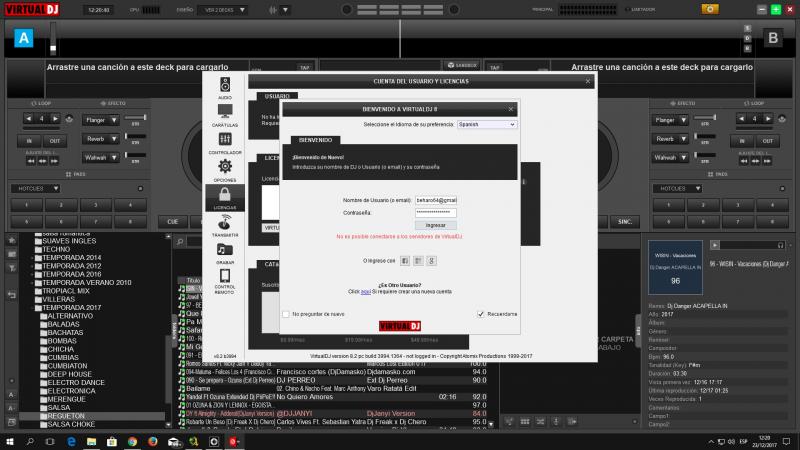Open right deck Hotcues pad dropdown
Image resolution: width=800 pixels, height=450 pixels.
tap(678, 189)
